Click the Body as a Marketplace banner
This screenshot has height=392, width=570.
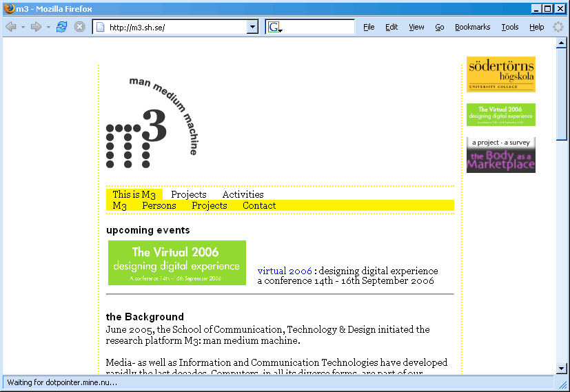click(x=500, y=155)
